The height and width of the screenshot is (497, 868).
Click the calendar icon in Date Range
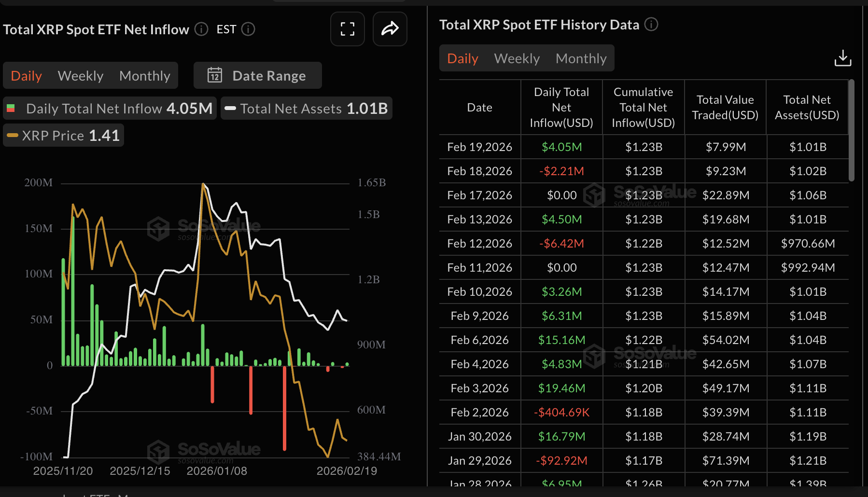[x=215, y=75]
